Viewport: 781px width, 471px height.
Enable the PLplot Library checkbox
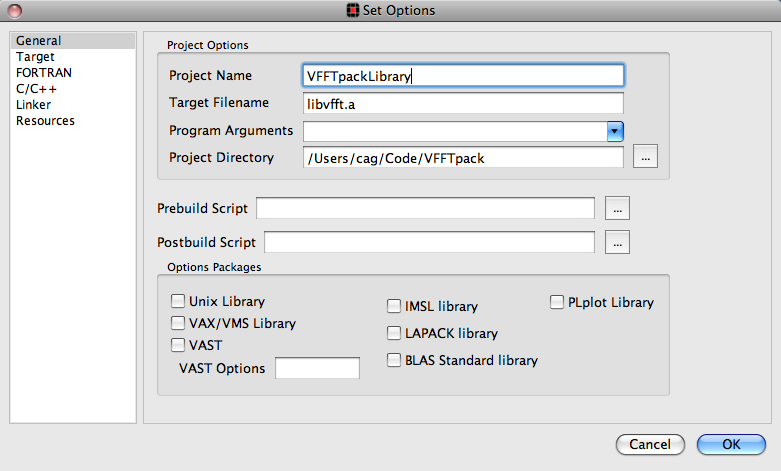tap(556, 302)
